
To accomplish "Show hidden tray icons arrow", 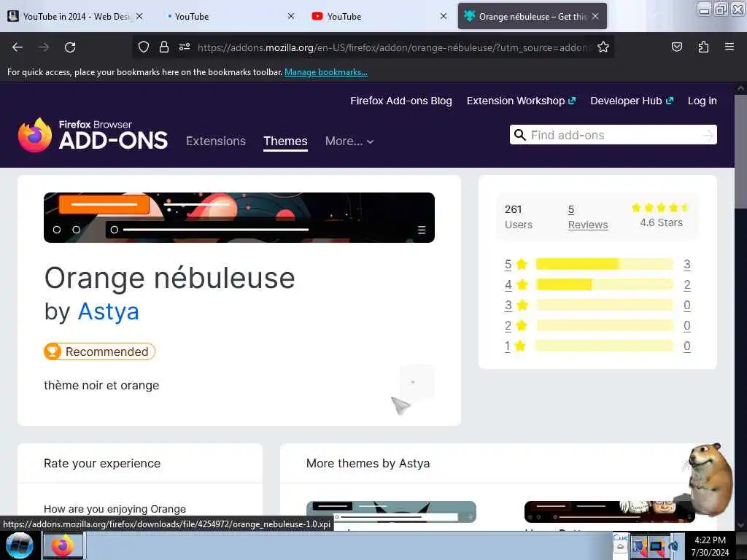I will tap(620, 546).
